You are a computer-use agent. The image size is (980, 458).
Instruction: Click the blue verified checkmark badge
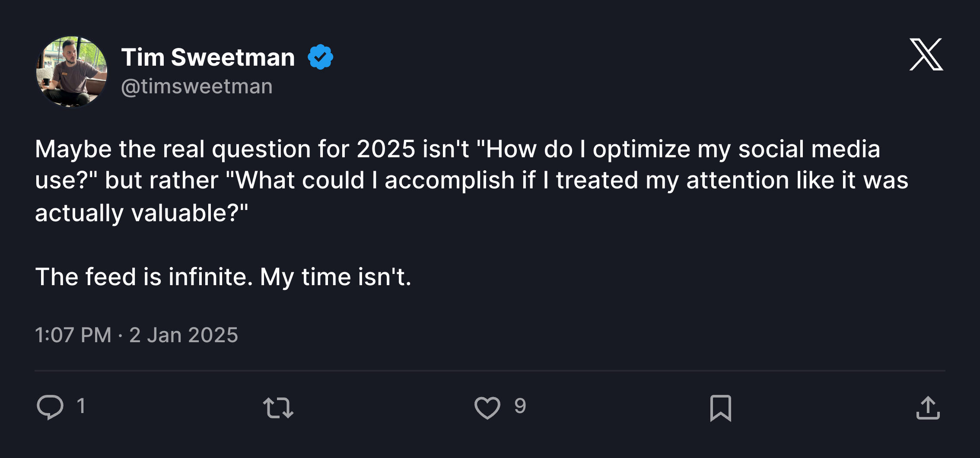click(x=320, y=57)
